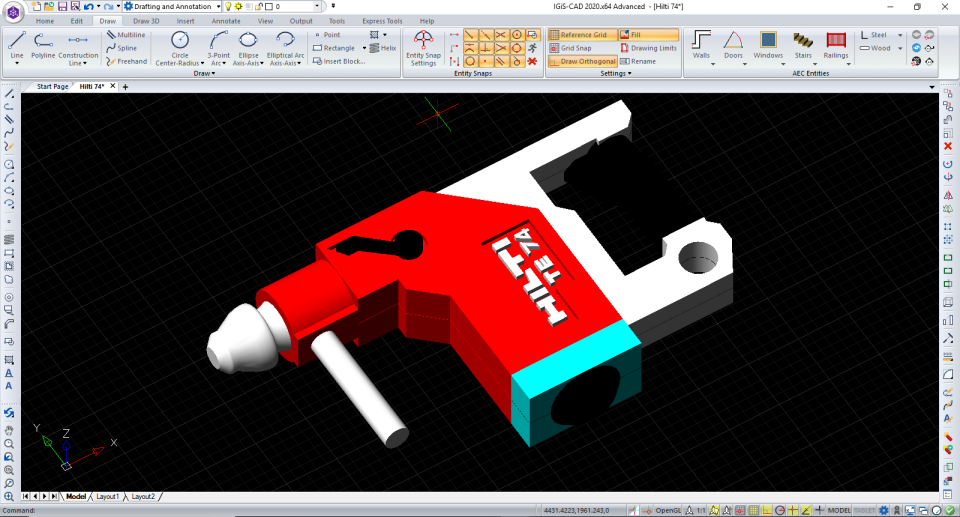Open status bar settings gear
The height and width of the screenshot is (517, 960).
coord(883,510)
